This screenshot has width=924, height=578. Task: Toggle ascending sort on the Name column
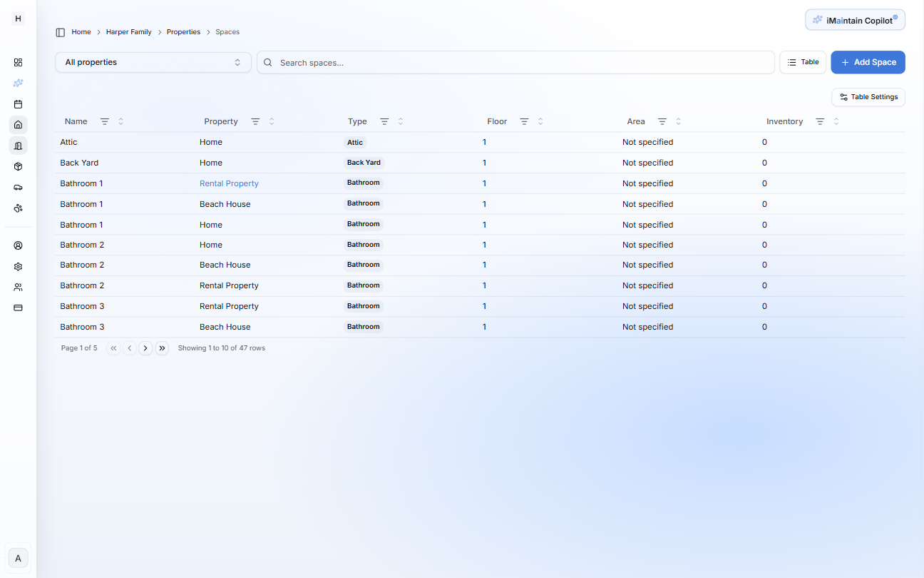[x=120, y=121]
